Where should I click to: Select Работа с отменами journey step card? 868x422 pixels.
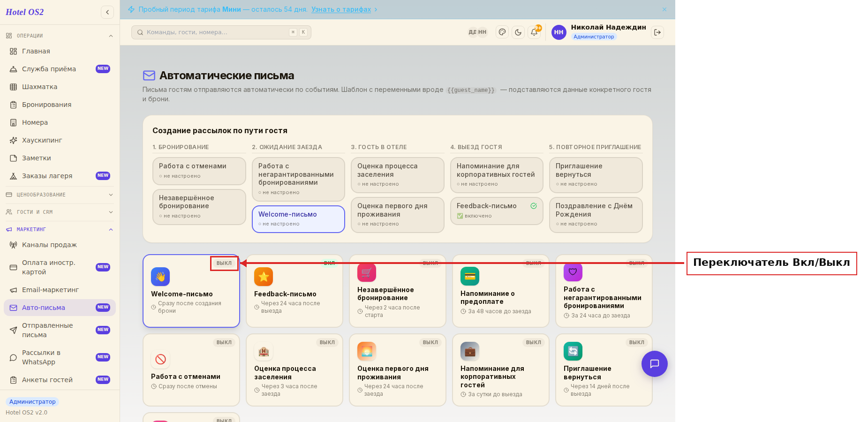pyautogui.click(x=199, y=171)
